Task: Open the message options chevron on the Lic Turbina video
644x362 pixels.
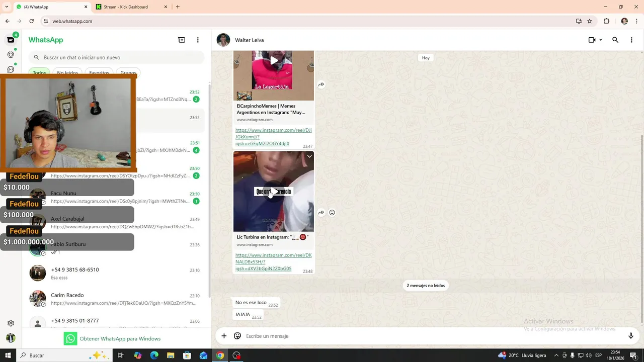Action: [309, 156]
